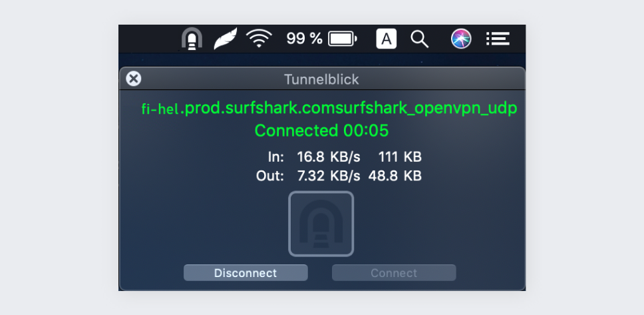Open Notification Center list icon
Screen dimensions: 644x315
(x=498, y=39)
